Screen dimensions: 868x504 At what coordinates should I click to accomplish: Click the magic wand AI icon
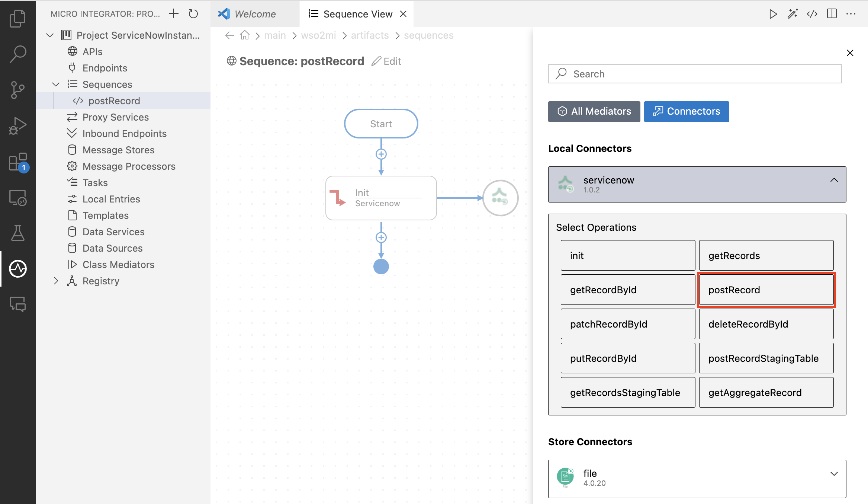pos(793,14)
